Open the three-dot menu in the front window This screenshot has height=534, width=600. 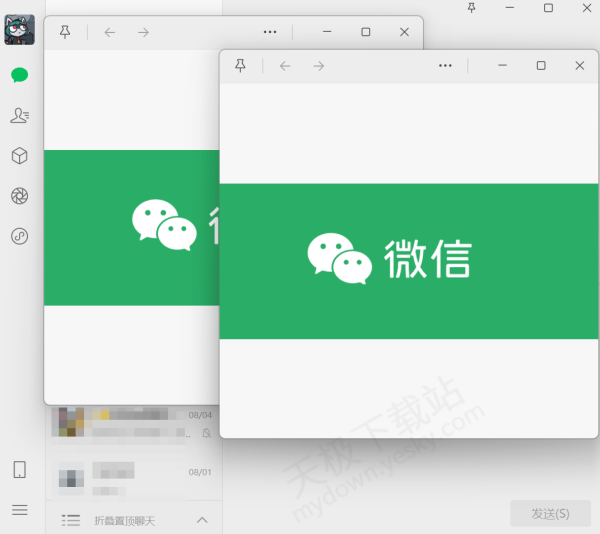446,66
